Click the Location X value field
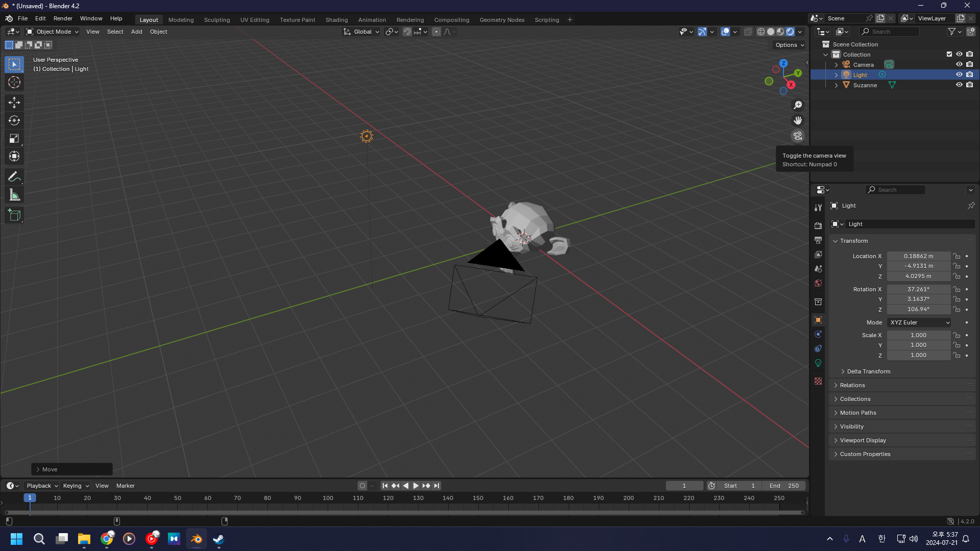This screenshot has height=551, width=980. pos(918,256)
